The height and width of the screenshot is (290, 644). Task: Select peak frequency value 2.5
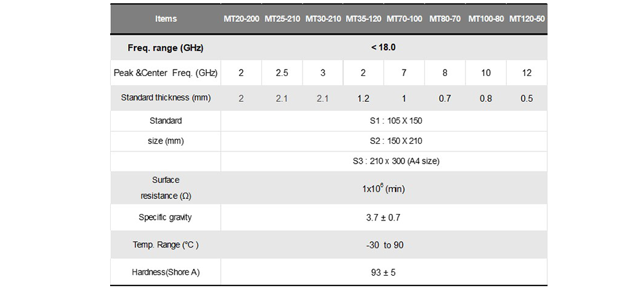282,73
